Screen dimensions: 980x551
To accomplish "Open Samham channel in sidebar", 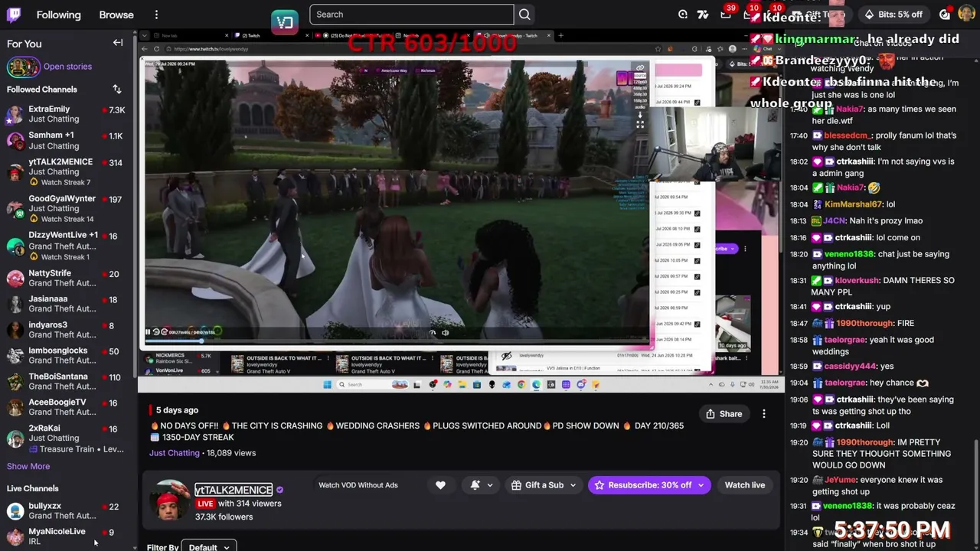I will click(x=66, y=140).
